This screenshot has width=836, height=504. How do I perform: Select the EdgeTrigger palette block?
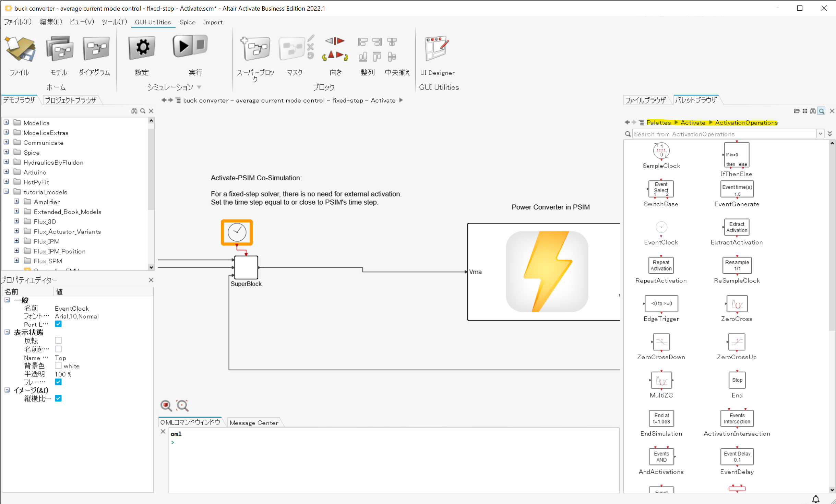point(661,304)
